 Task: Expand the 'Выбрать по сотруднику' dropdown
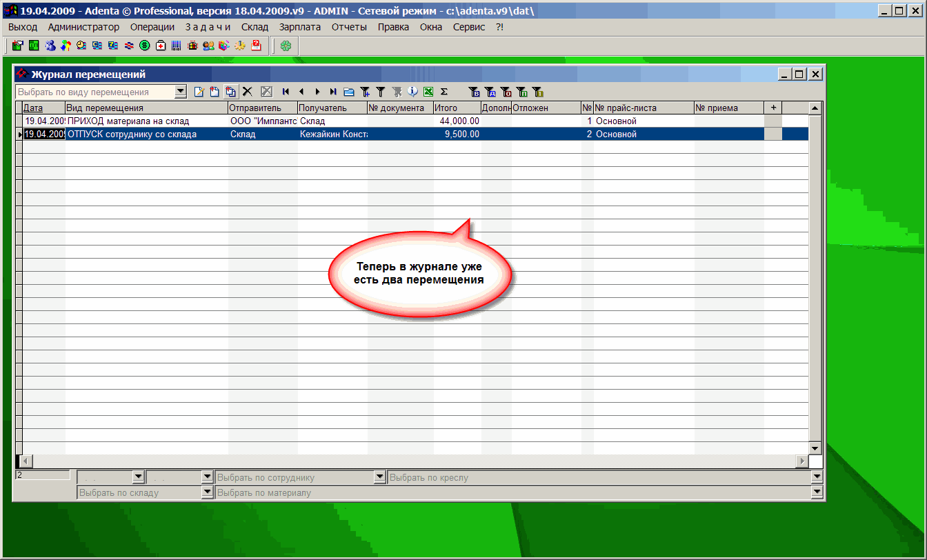[379, 477]
